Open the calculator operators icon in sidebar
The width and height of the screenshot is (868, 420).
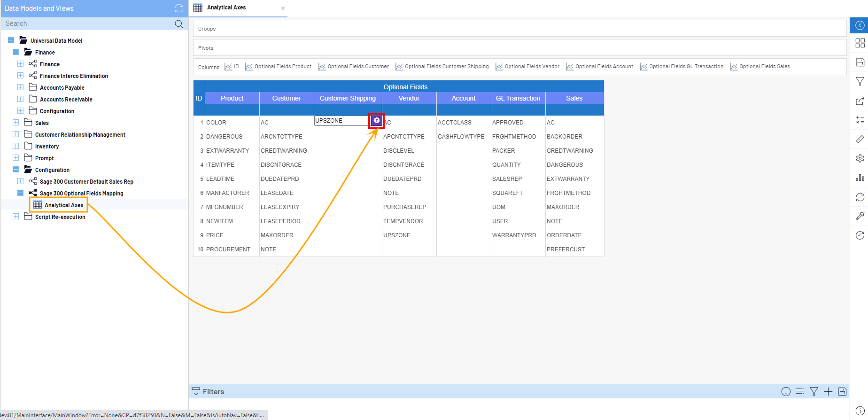(x=860, y=120)
